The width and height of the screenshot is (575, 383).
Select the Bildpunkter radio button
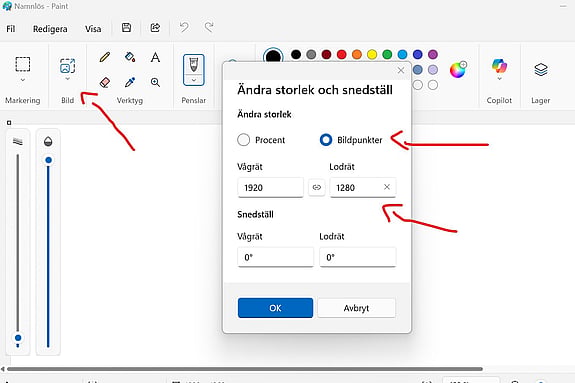pyautogui.click(x=326, y=140)
